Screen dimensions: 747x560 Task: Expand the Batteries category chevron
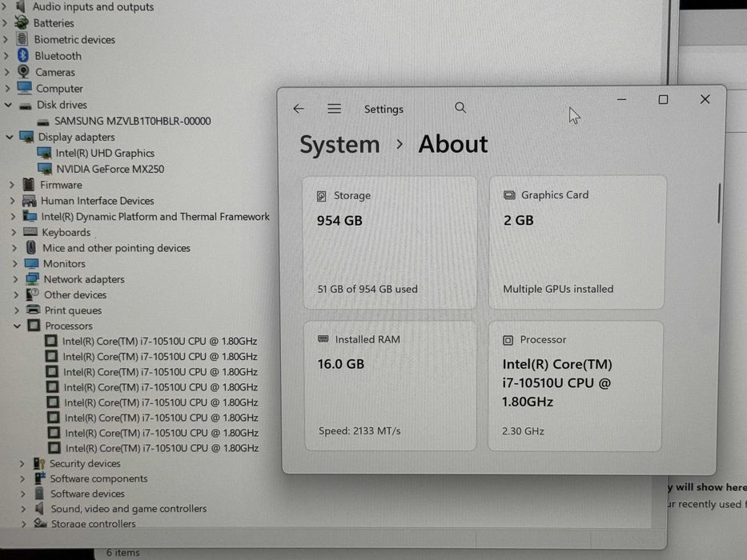point(6,23)
